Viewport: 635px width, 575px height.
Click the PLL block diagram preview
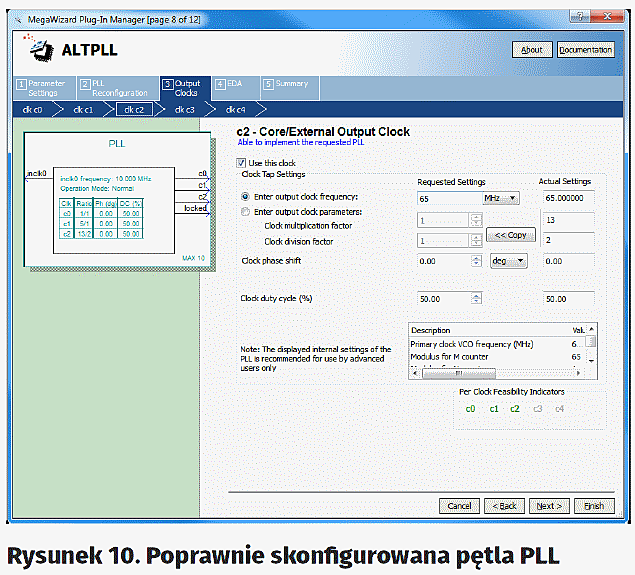pyautogui.click(x=116, y=200)
